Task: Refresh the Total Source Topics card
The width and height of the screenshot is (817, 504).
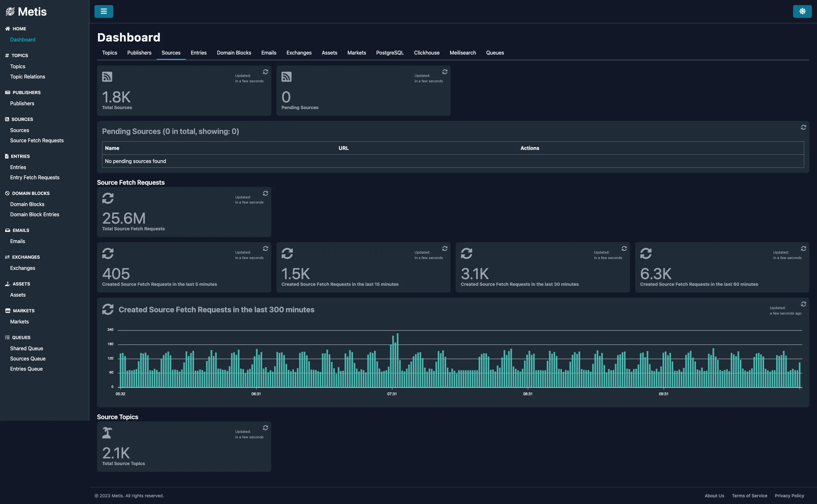Action: [265, 427]
